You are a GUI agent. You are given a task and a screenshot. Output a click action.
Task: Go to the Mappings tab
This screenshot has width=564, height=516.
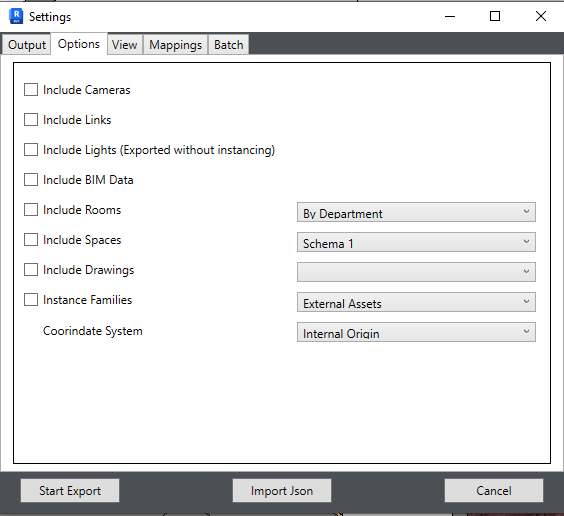(x=176, y=45)
